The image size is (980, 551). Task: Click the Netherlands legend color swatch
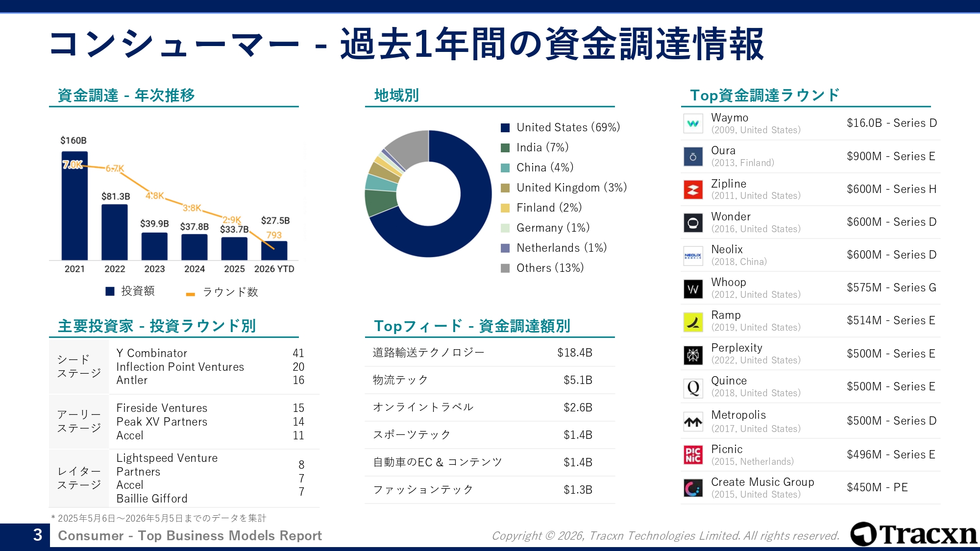[505, 248]
